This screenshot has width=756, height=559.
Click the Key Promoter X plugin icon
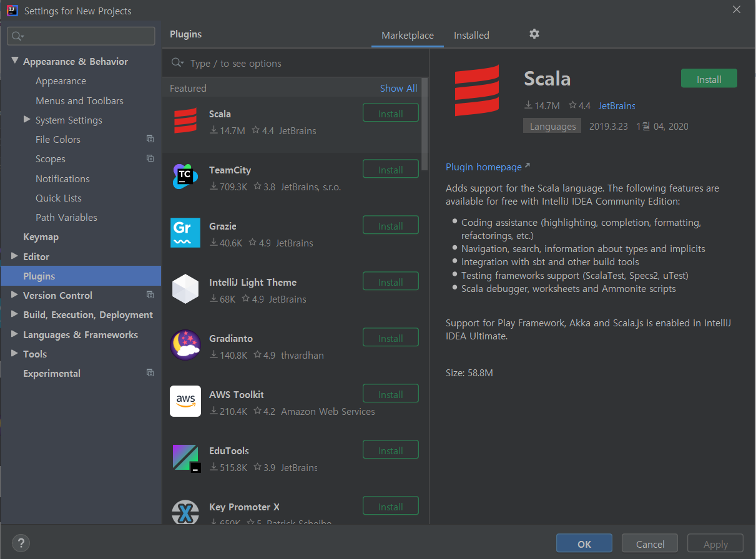coord(185,512)
